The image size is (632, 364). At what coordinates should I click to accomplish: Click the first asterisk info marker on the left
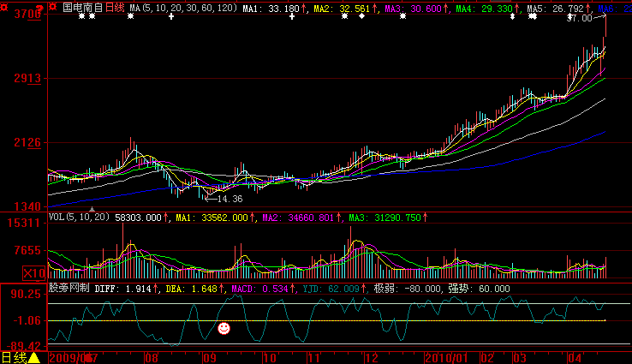click(x=81, y=17)
